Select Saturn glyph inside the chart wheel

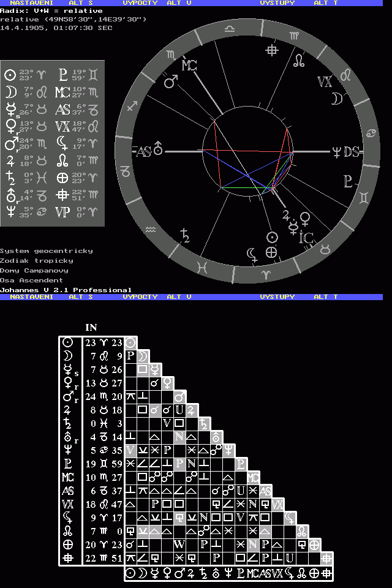pyautogui.click(x=184, y=234)
